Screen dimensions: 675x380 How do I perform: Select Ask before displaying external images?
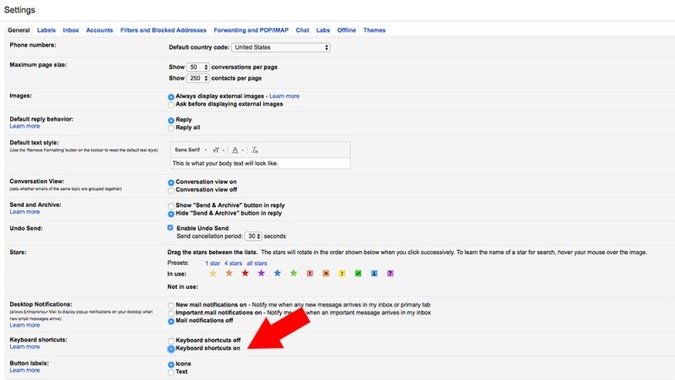tap(171, 105)
